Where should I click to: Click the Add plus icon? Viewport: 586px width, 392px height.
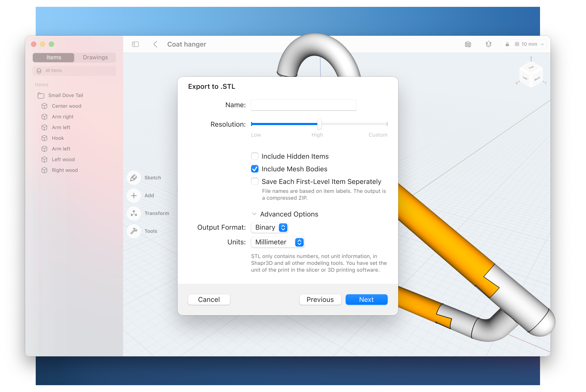pos(134,196)
